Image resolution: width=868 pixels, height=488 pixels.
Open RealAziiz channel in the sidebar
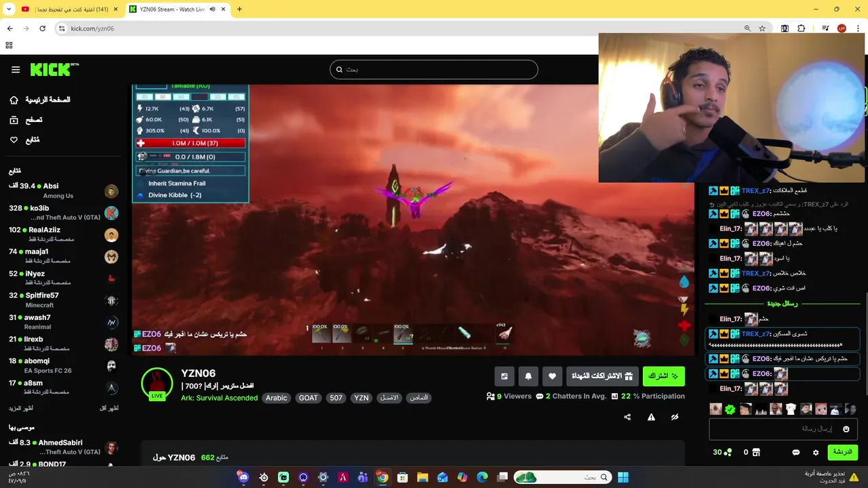click(63, 235)
